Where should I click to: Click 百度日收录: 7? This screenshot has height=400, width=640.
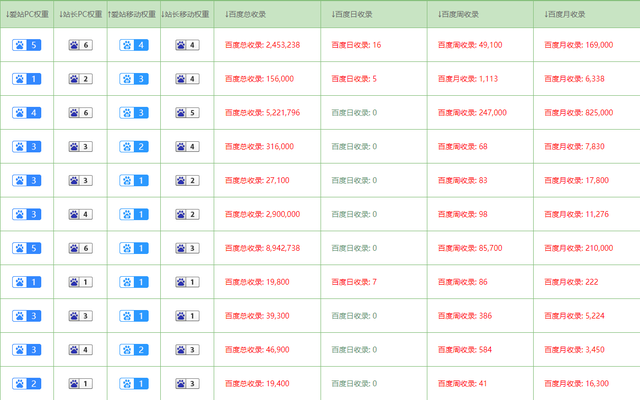[354, 282]
